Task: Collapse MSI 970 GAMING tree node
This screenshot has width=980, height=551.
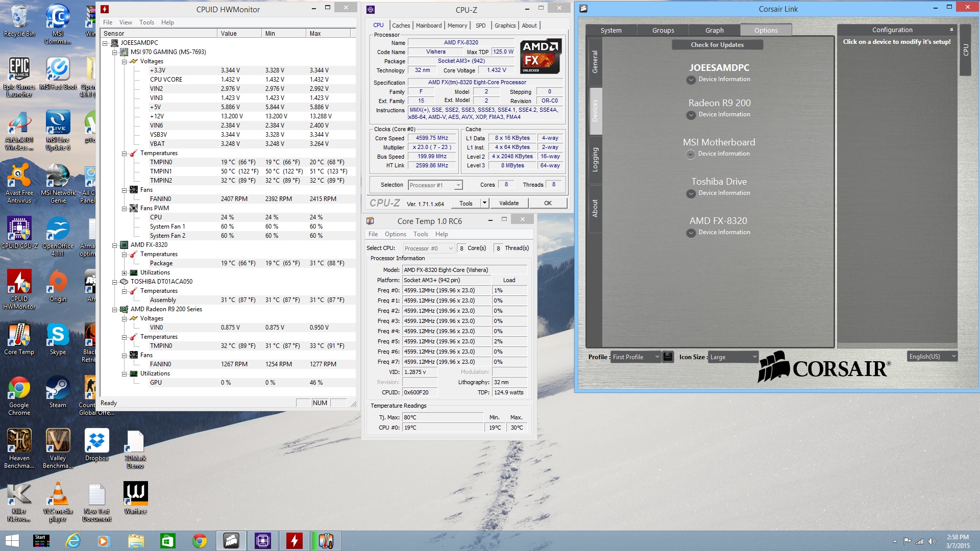Action: [115, 52]
